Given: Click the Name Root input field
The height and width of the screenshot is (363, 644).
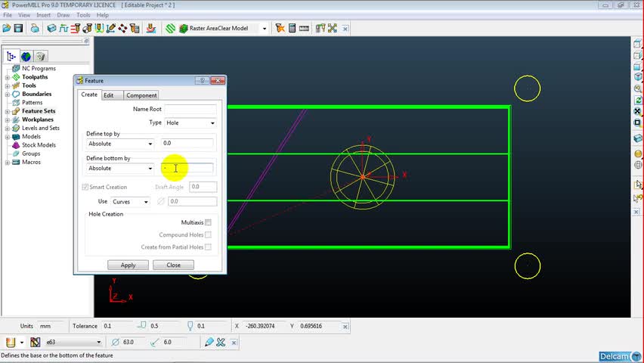Looking at the screenshot, I should pos(190,110).
